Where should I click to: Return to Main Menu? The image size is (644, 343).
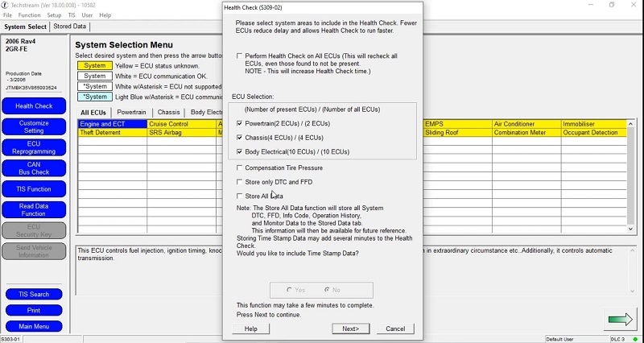[34, 326]
